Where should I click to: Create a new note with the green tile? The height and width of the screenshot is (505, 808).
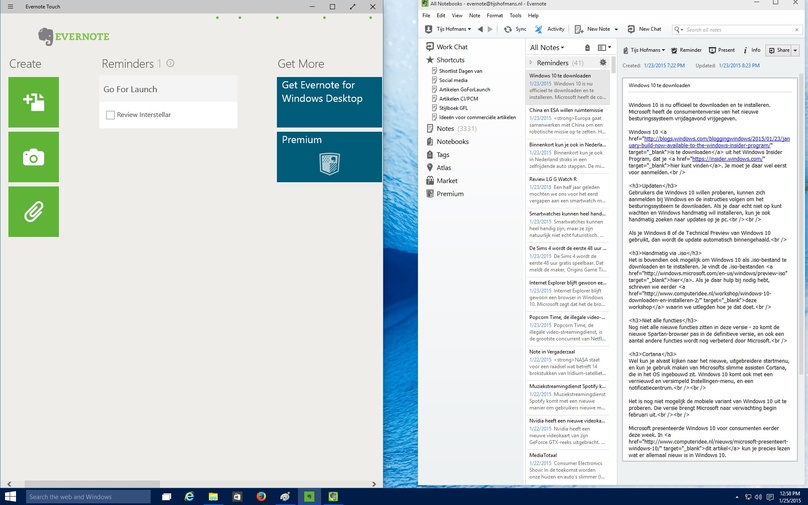(33, 102)
